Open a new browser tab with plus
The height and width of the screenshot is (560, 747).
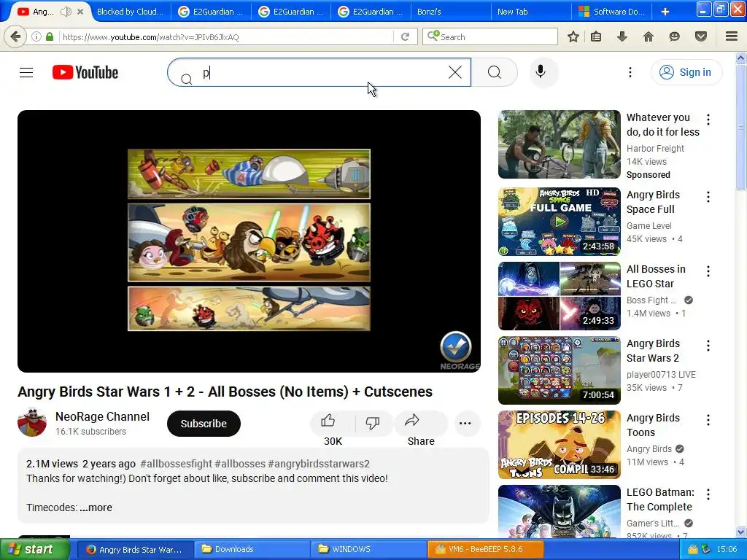pos(665,12)
